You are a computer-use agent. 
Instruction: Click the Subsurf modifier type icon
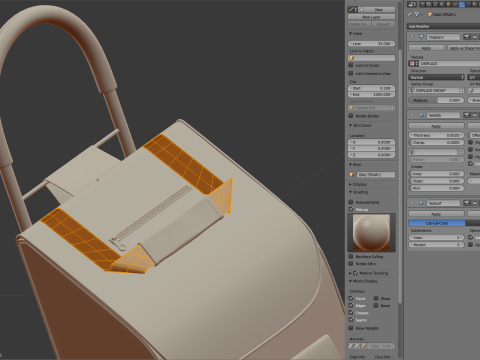tap(421, 203)
